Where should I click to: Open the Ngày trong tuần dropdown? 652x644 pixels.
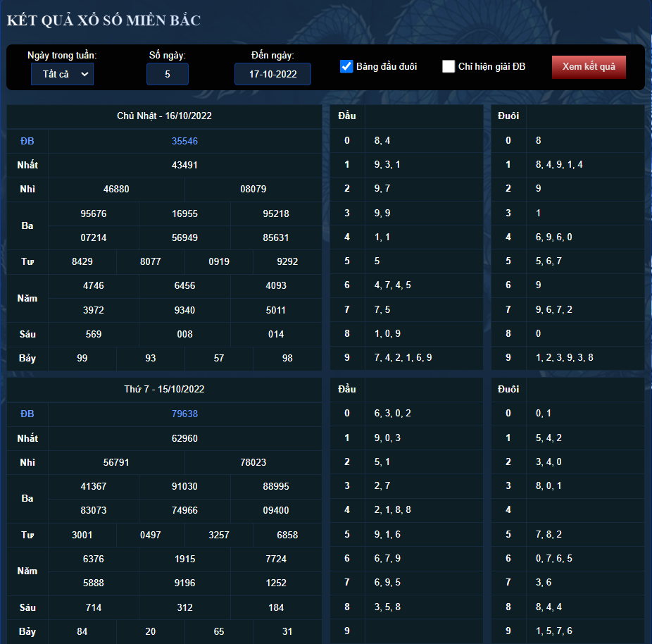pos(63,74)
